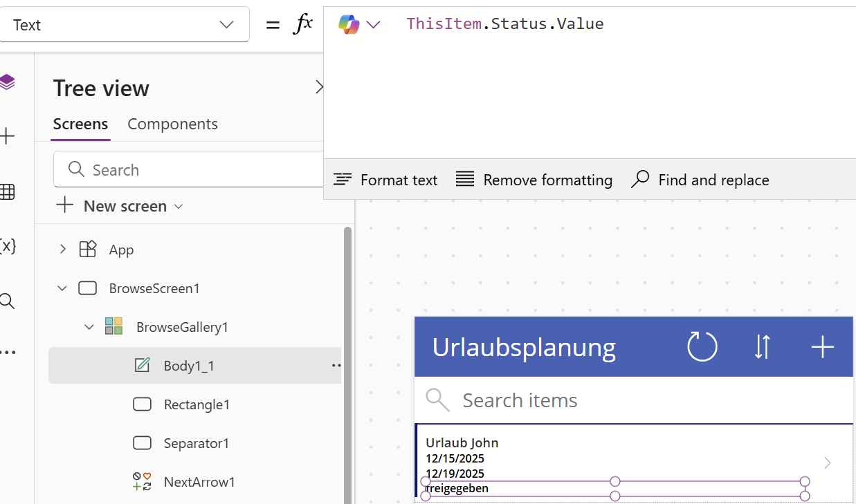
Task: Click the refresh icon on Urlaubsplanung header
Action: [702, 346]
